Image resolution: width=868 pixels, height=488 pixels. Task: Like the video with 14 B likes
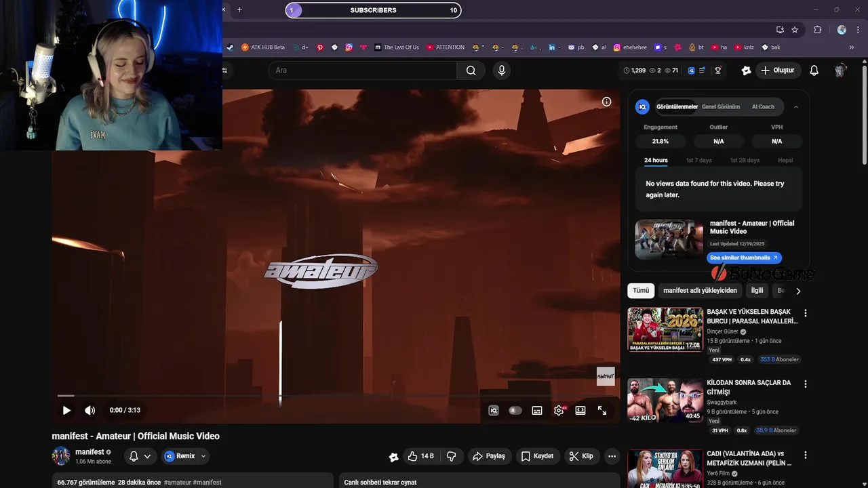pos(420,456)
